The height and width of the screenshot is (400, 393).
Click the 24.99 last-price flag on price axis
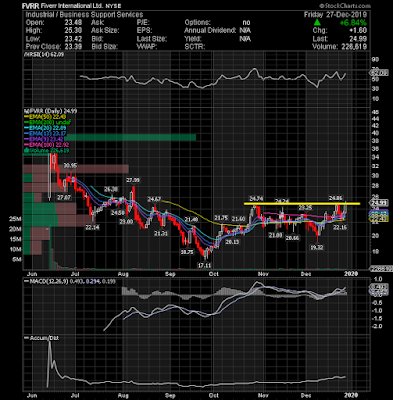[x=380, y=203]
